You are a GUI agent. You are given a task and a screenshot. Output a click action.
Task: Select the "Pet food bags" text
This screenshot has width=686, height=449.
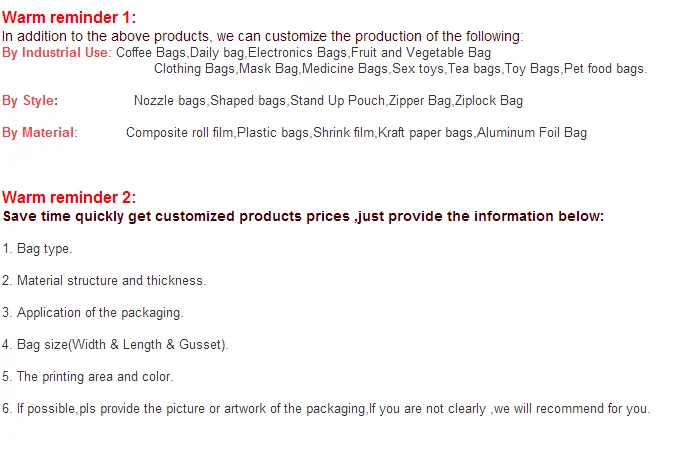tap(604, 69)
